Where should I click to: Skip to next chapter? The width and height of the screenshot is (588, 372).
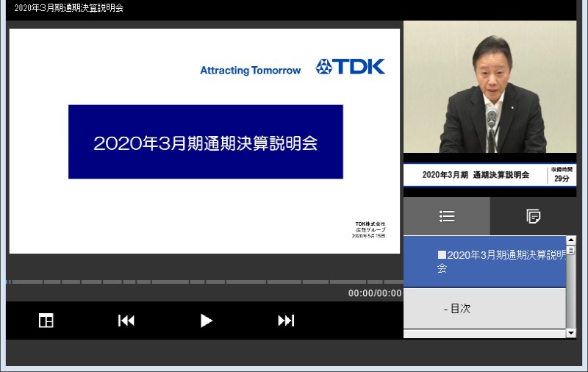(x=286, y=321)
